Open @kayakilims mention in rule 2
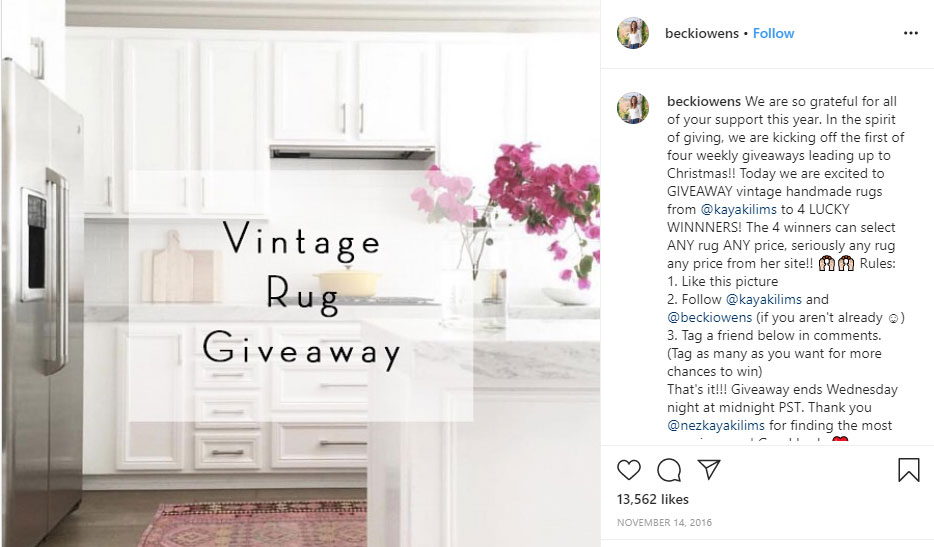This screenshot has height=547, width=934. [764, 299]
